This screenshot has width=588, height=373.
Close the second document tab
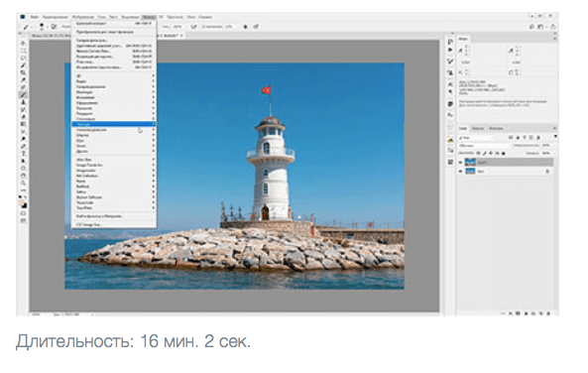(181, 36)
